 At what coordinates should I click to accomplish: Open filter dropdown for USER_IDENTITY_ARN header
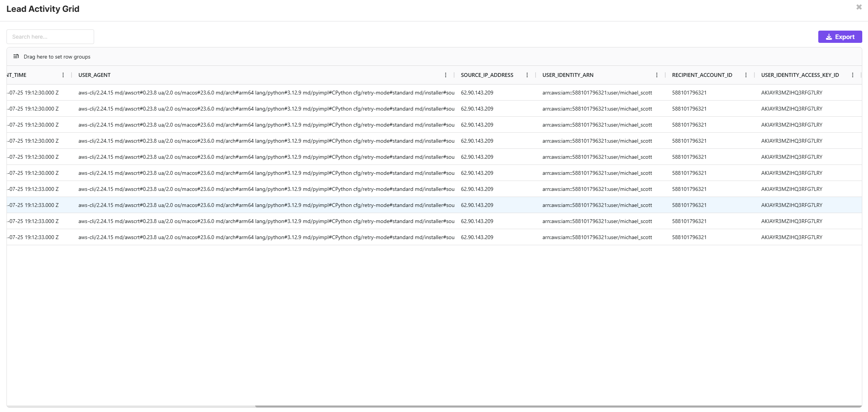click(657, 75)
